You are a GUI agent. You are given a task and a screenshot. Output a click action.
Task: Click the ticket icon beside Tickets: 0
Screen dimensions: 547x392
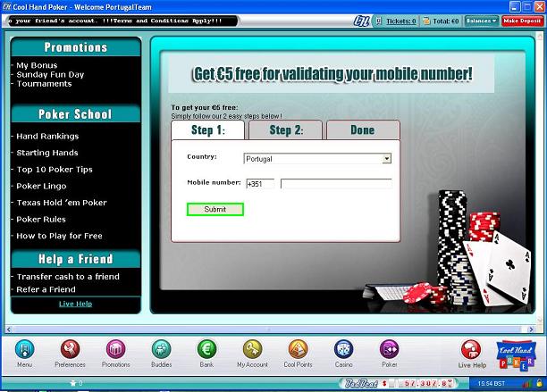click(x=378, y=21)
